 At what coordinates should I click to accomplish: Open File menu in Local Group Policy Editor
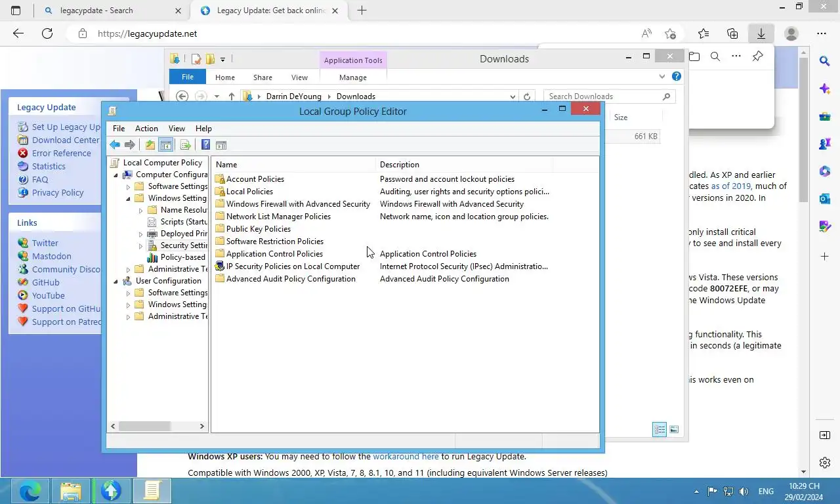tap(119, 129)
